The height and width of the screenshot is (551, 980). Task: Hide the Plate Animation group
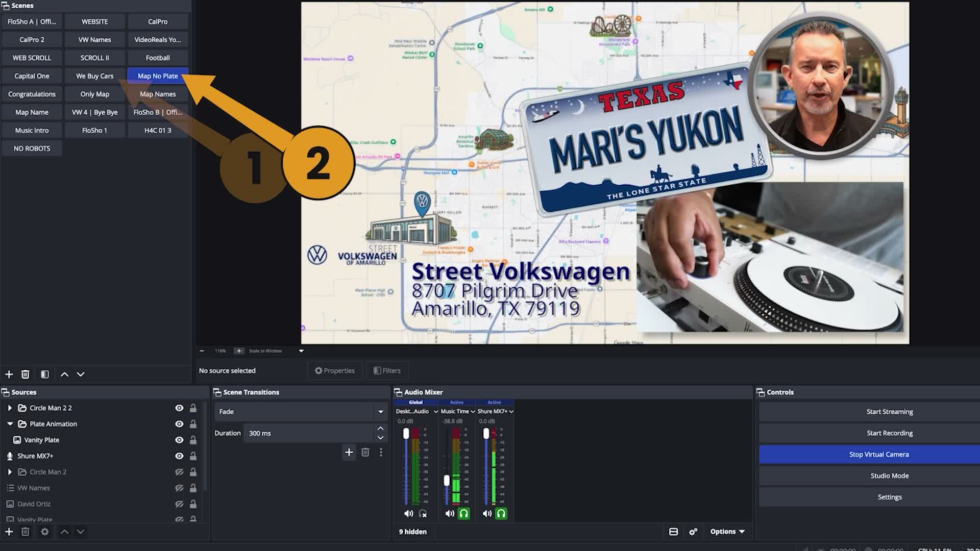[x=179, y=424]
